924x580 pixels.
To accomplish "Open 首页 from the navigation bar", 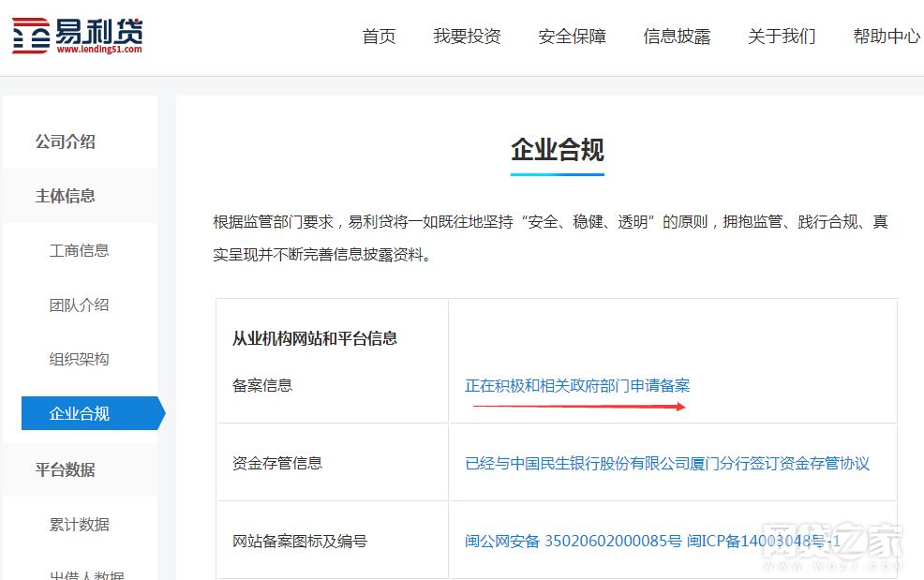I will pos(379,36).
